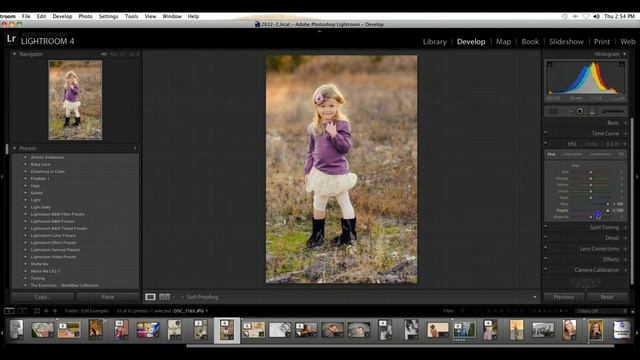Toggle the Detail panel on/off switch
Image resolution: width=640 pixels, height=360 pixels.
[x=546, y=237]
